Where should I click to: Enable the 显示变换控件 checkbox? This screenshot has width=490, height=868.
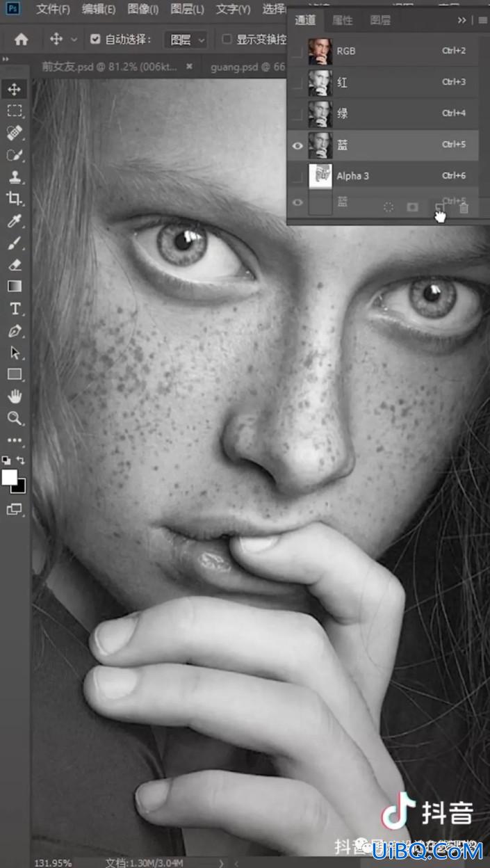point(227,40)
